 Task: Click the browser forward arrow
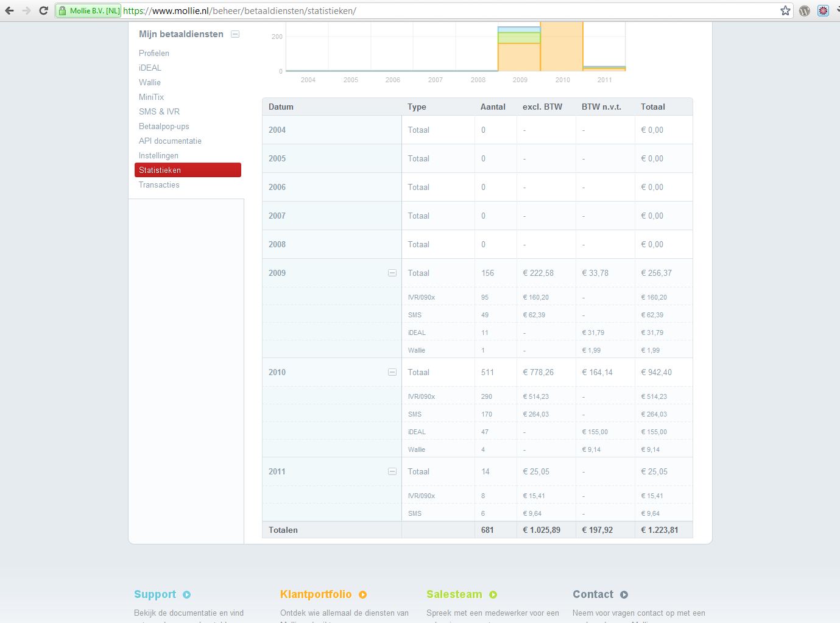point(26,10)
